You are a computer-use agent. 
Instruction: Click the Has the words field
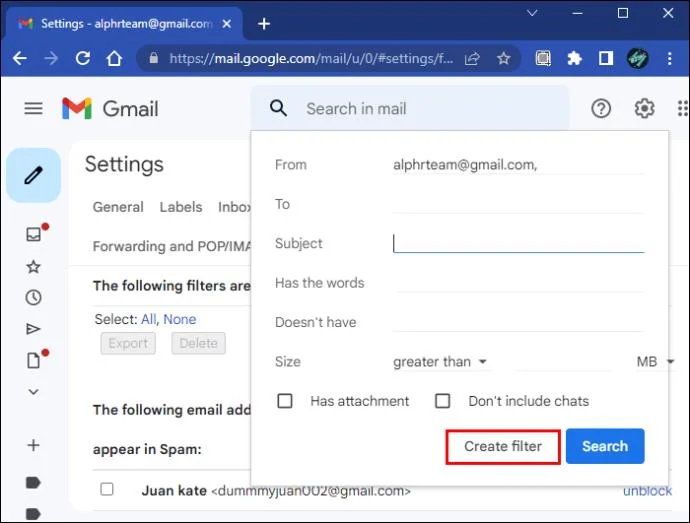click(x=518, y=283)
